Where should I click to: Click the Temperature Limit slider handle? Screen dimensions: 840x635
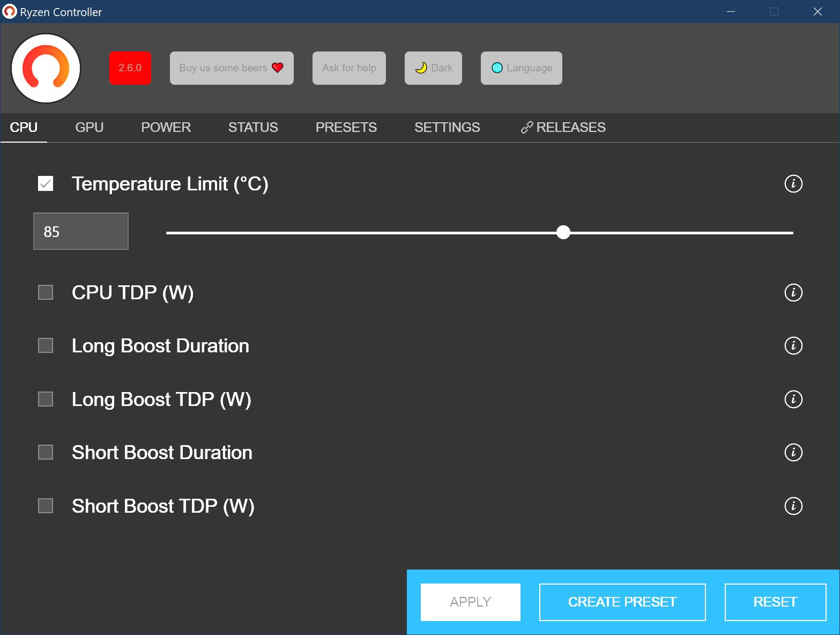[563, 232]
